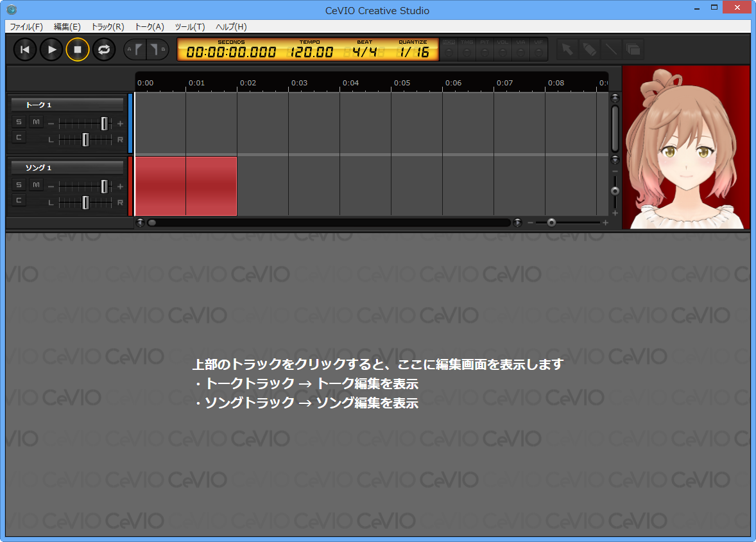Pan ソング 1 fully left with L
The height and width of the screenshot is (542, 756).
click(x=51, y=203)
